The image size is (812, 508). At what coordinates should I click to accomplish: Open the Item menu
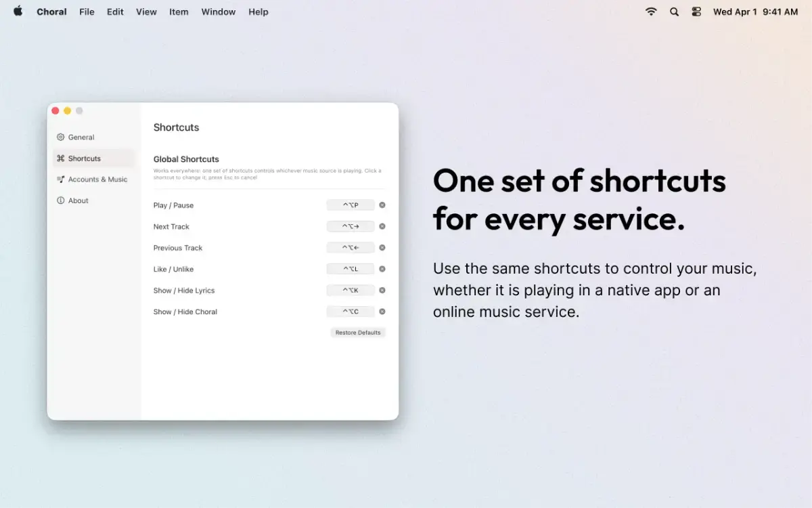point(179,12)
